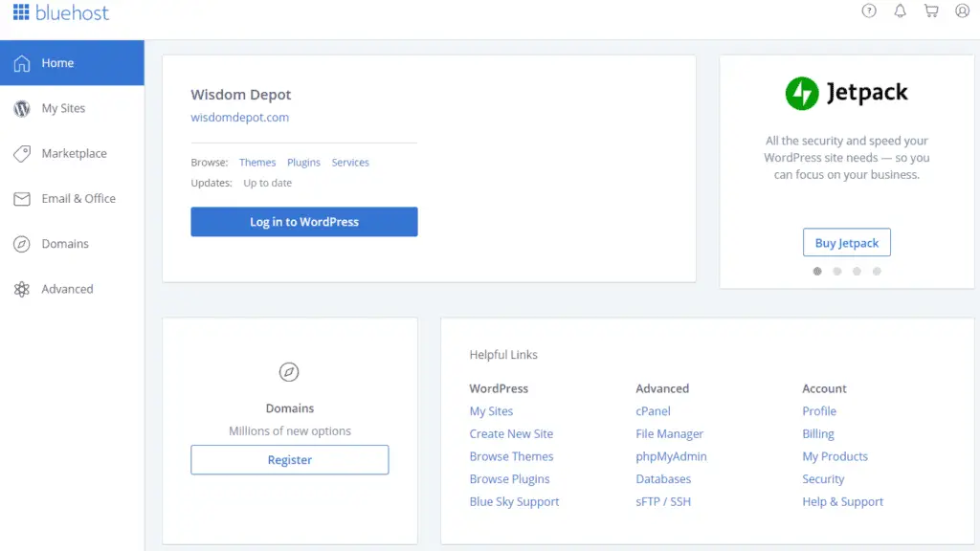The height and width of the screenshot is (551, 980).
Task: Open Browse Plugins helpful link
Action: [x=509, y=479]
